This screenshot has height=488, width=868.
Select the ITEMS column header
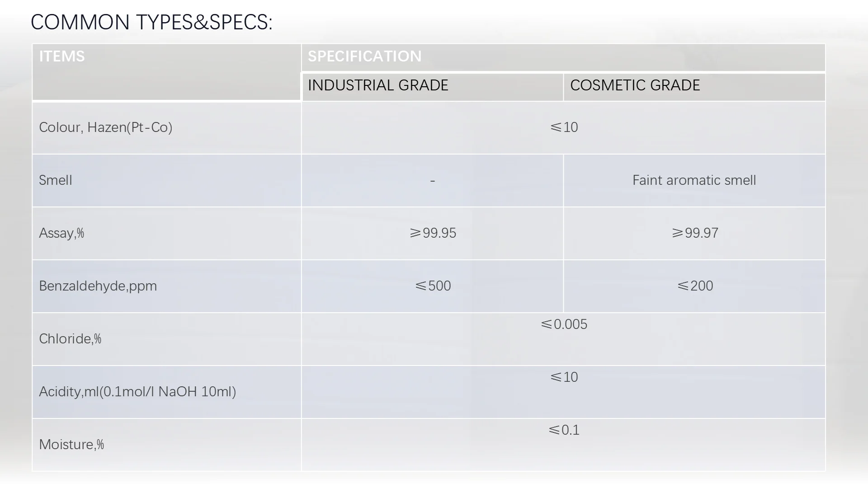[x=166, y=72]
